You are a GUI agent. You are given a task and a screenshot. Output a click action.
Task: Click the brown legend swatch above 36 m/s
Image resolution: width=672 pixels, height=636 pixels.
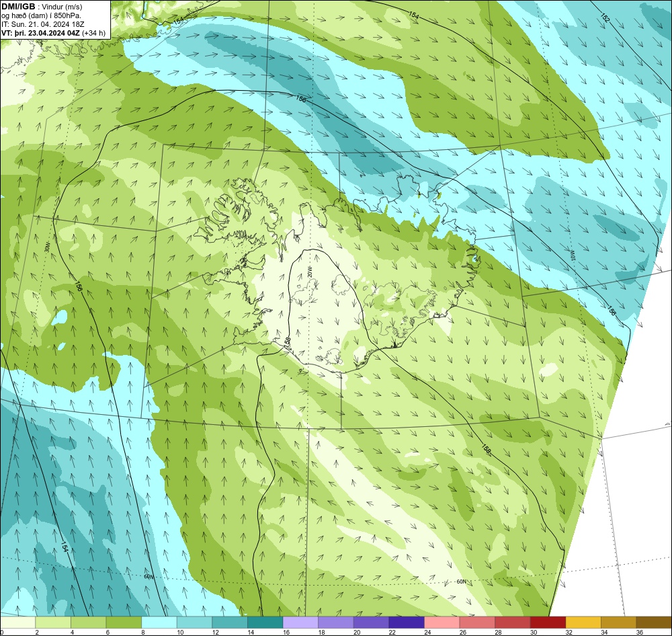click(x=654, y=622)
